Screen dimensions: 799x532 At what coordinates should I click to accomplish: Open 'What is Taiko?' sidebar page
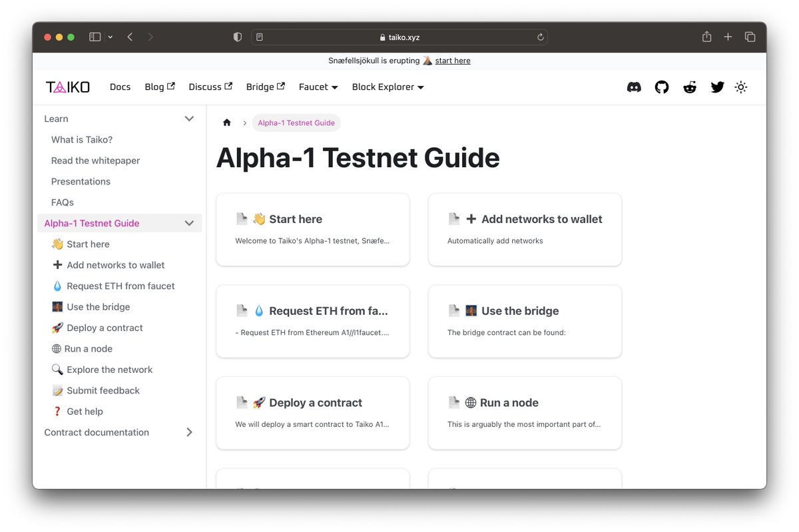pyautogui.click(x=82, y=140)
